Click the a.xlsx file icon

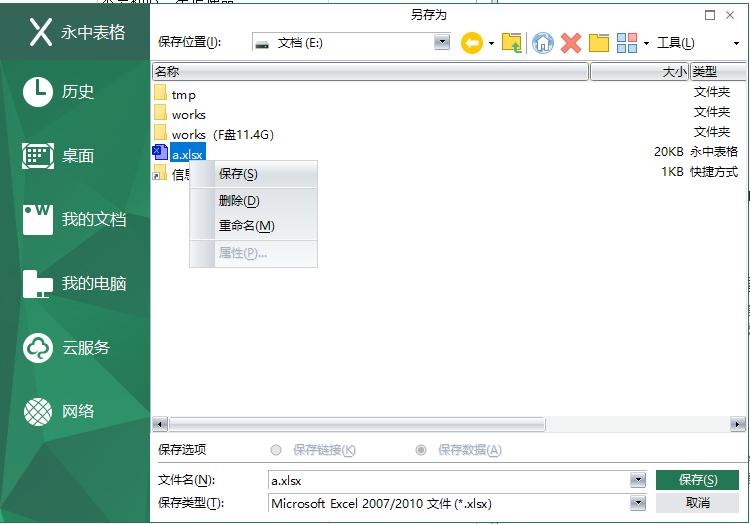click(x=160, y=153)
